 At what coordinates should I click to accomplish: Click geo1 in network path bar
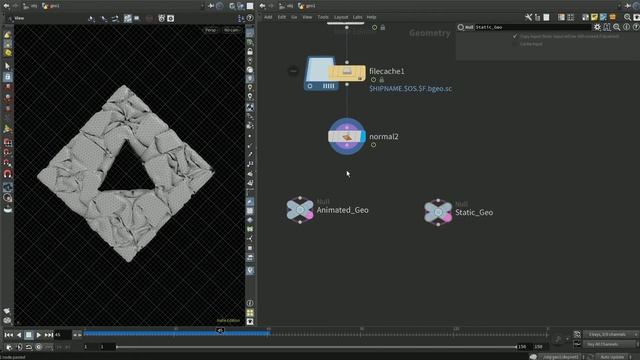tap(307, 6)
